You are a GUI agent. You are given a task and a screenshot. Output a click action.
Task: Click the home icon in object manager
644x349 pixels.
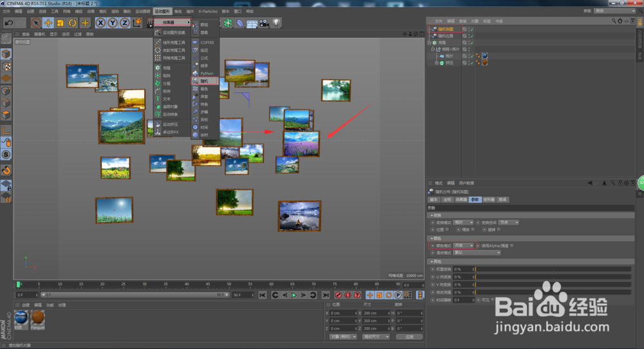coord(620,21)
